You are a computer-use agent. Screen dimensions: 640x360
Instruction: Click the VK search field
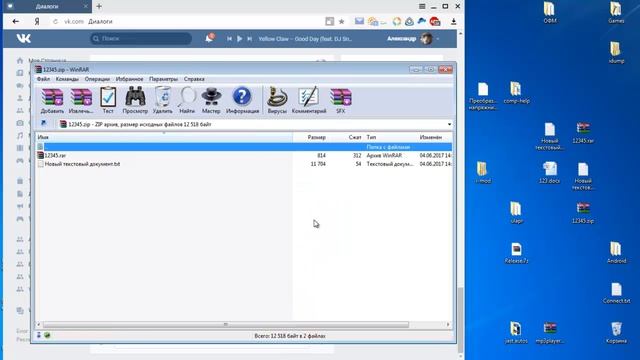click(x=141, y=38)
